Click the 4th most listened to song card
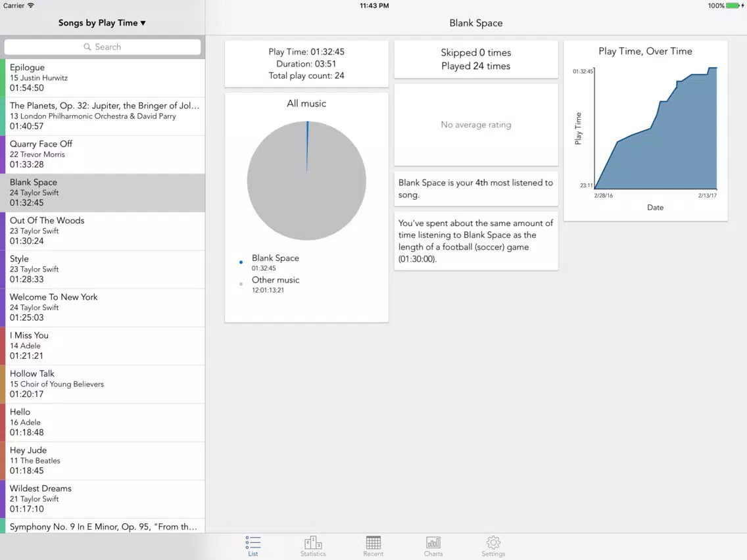The height and width of the screenshot is (560, 747). point(476,189)
